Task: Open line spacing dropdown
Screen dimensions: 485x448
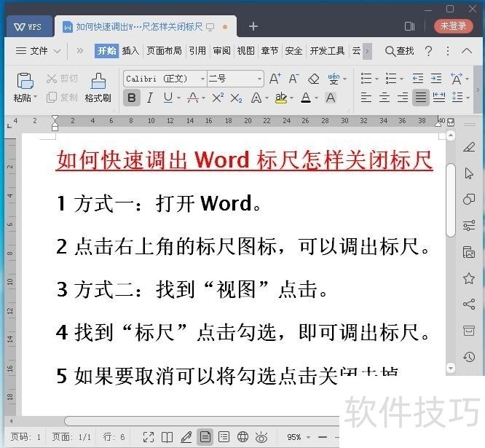Action: point(468,98)
